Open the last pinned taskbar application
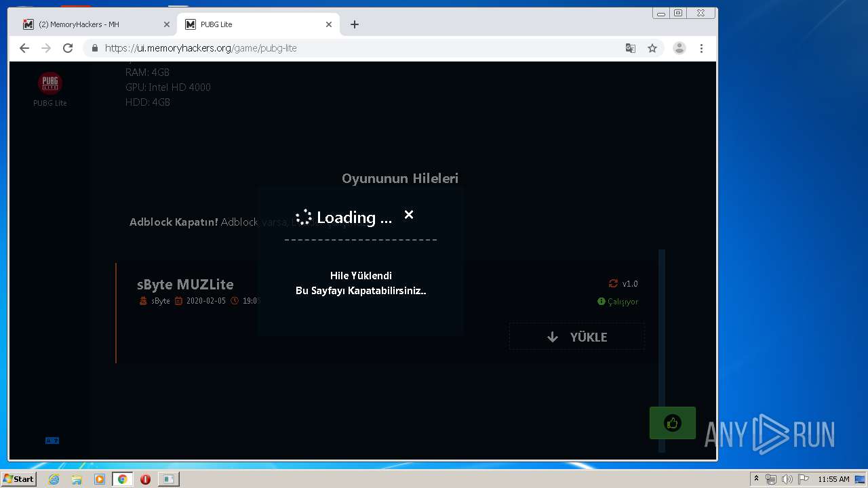Viewport: 868px width, 488px height. coord(168,479)
